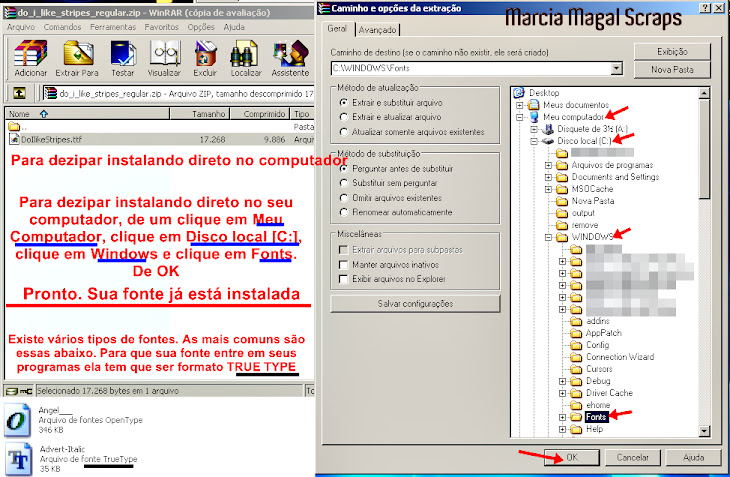Expand the Debug folder node
The image size is (730, 477).
coord(562,381)
